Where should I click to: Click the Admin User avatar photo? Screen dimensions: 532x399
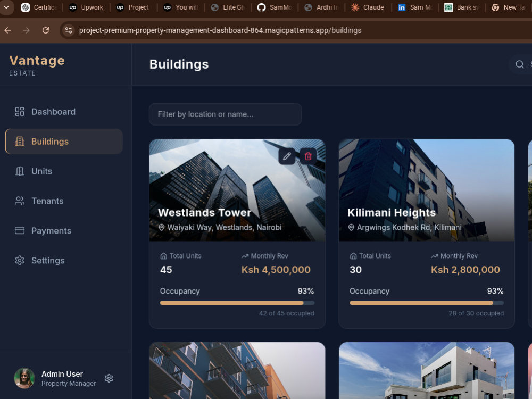24,378
